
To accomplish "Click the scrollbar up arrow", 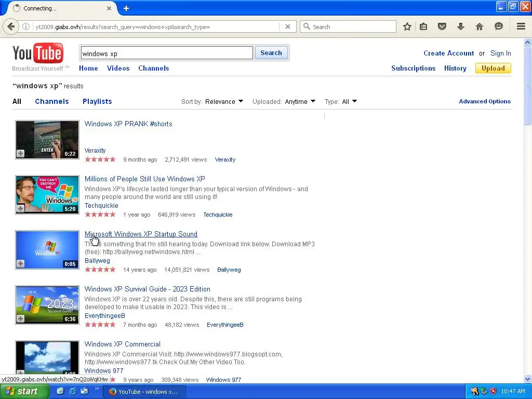I will (528, 42).
